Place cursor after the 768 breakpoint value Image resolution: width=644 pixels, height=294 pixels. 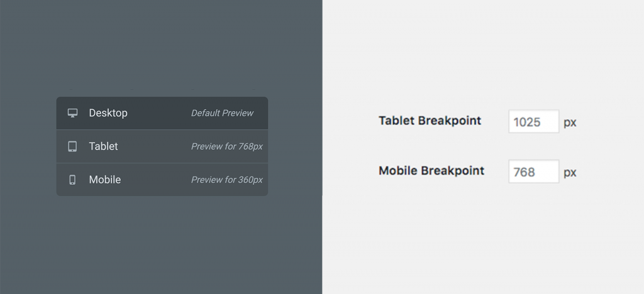tap(537, 171)
